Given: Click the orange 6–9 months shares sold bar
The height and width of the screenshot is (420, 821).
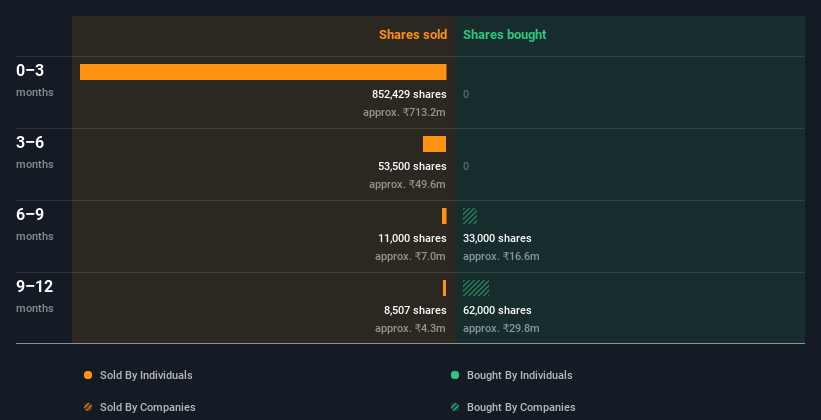Looking at the screenshot, I should [x=444, y=216].
